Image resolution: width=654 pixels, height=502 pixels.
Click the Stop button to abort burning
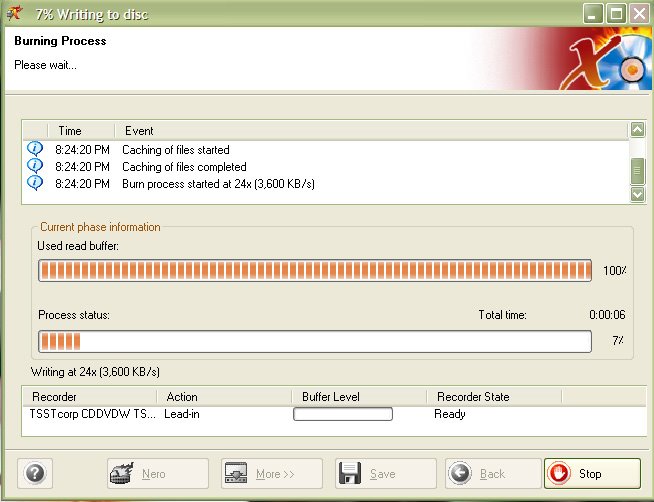click(x=592, y=473)
